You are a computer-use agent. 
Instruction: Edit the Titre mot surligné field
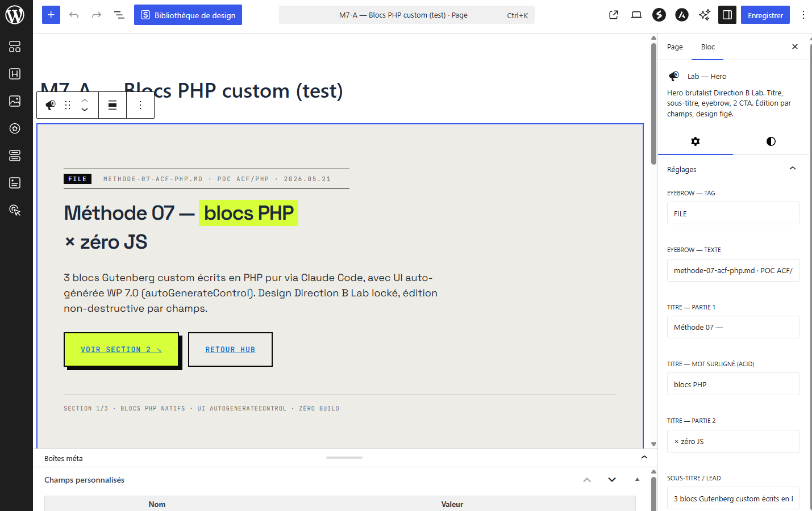pos(733,384)
